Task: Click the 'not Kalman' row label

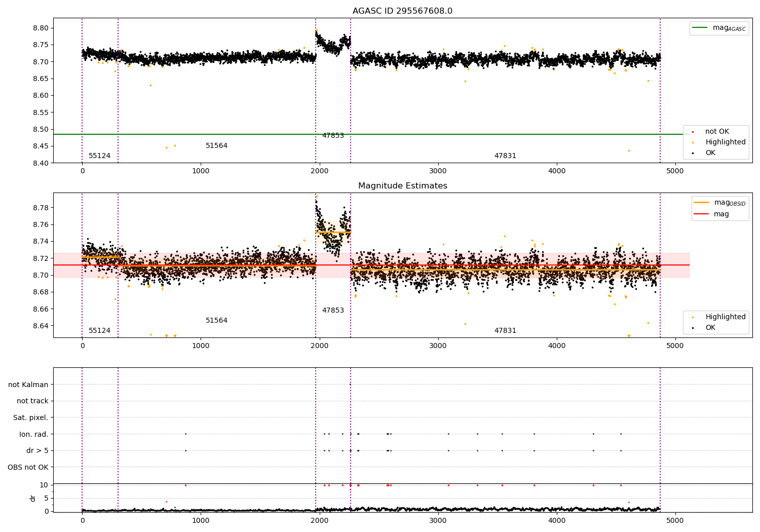Action: click(x=28, y=385)
